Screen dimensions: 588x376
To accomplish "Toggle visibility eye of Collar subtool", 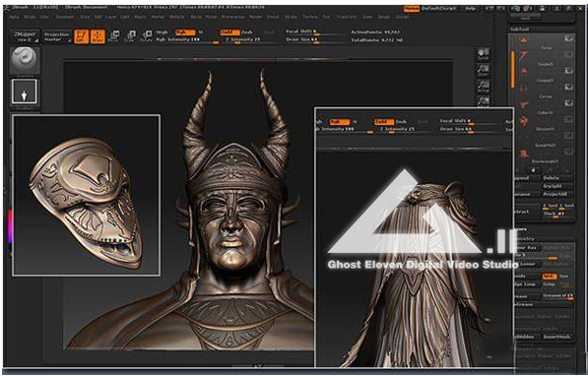I will click(x=569, y=103).
